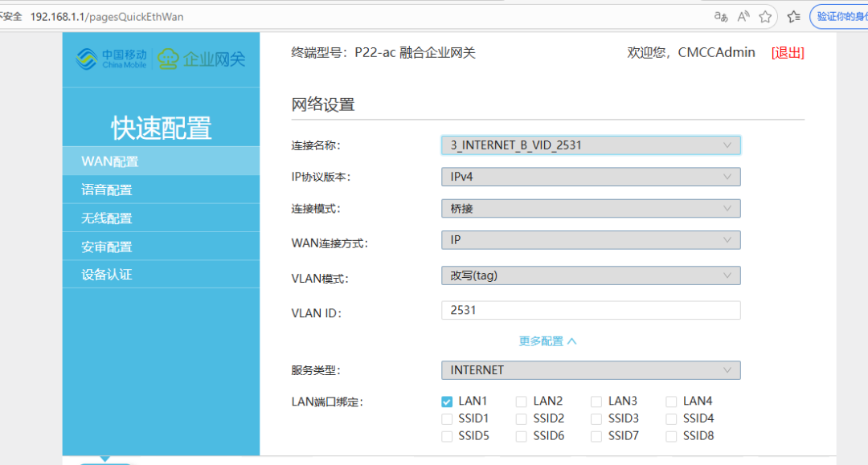The image size is (868, 465).
Task: Click the 快速配置 heading
Action: pyautogui.click(x=161, y=128)
